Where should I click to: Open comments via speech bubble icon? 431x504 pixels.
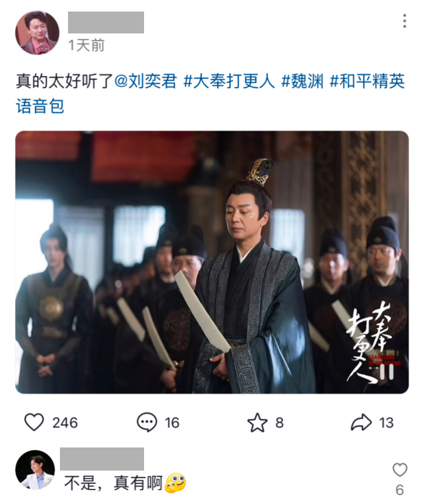pyautogui.click(x=147, y=422)
